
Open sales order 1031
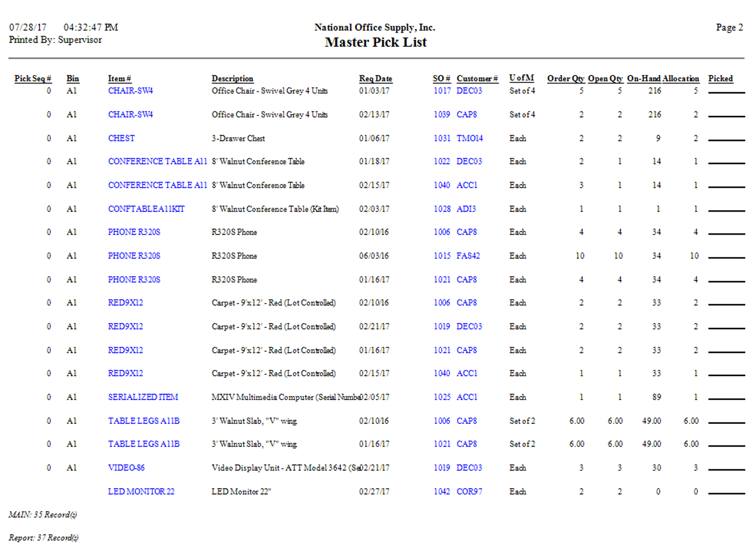tap(442, 138)
